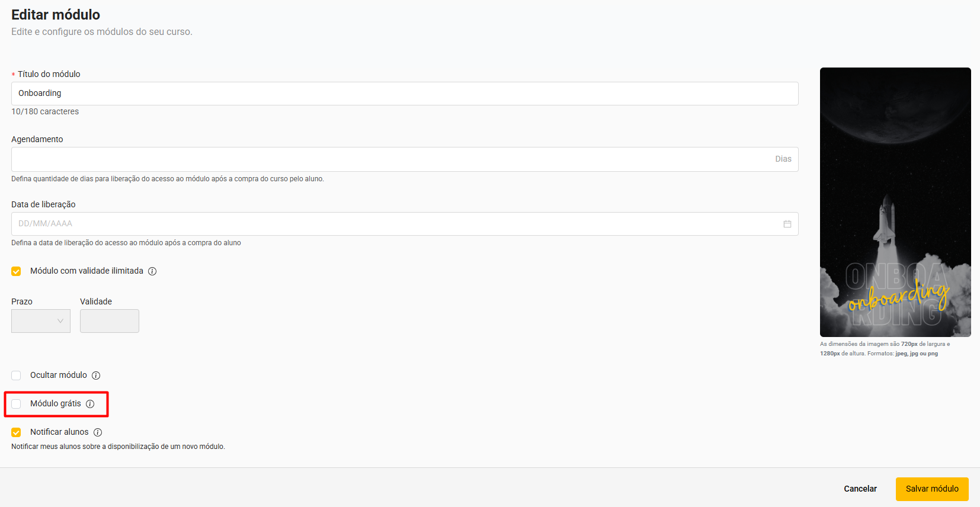Click the DD/MM/AAAA date input
The width and height of the screenshot is (980, 507).
coord(391,224)
